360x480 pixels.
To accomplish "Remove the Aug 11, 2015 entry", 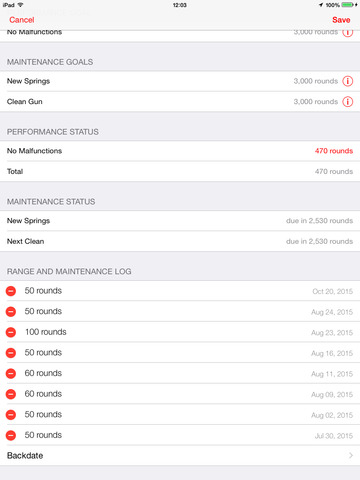I will click(11, 374).
